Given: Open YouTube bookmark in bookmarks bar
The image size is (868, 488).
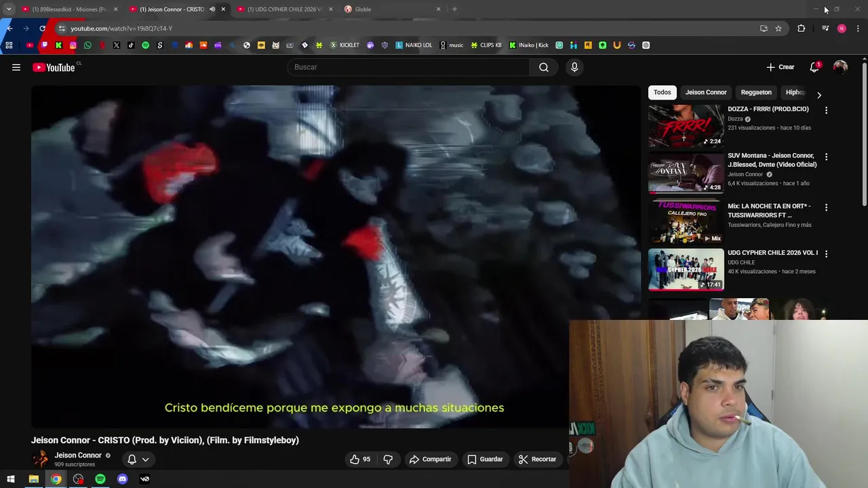Looking at the screenshot, I should pos(30,45).
